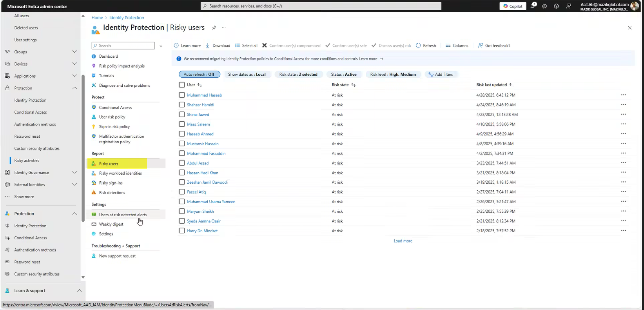This screenshot has width=644, height=310.
Task: Expand the Identity Governance section
Action: pos(74,173)
